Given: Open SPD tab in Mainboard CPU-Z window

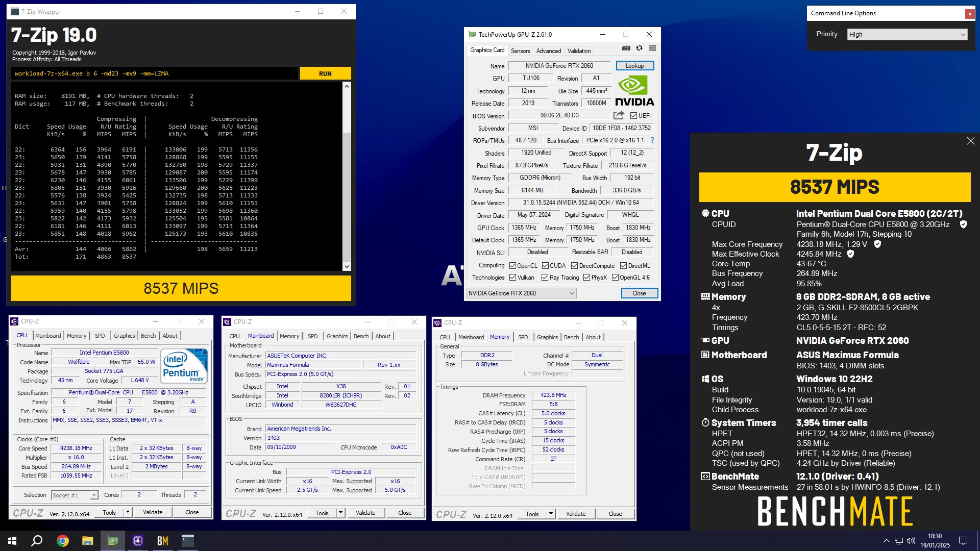Looking at the screenshot, I should (312, 336).
